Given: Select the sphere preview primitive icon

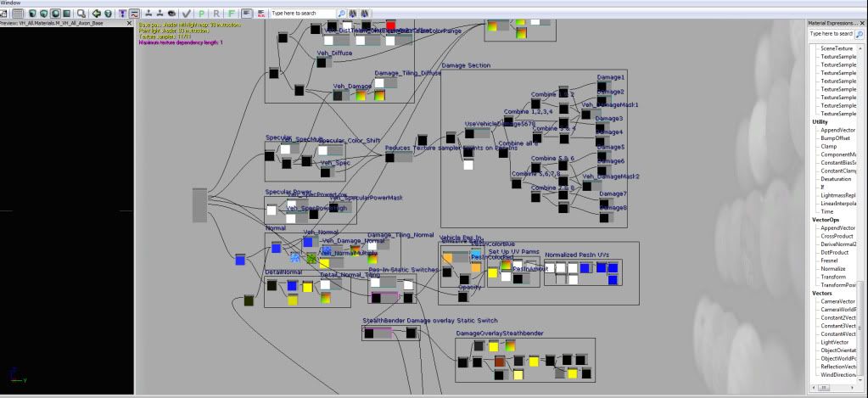Looking at the screenshot, I should coord(55,14).
